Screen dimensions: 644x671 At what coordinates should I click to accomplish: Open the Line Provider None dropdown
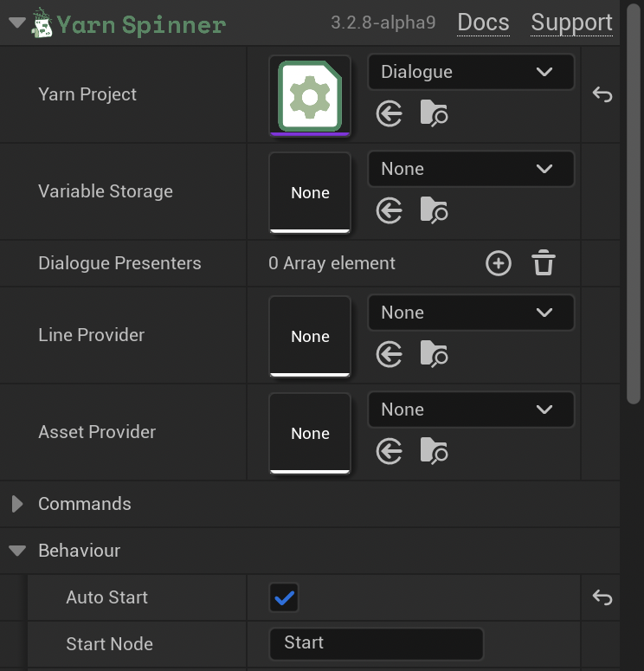pos(471,313)
